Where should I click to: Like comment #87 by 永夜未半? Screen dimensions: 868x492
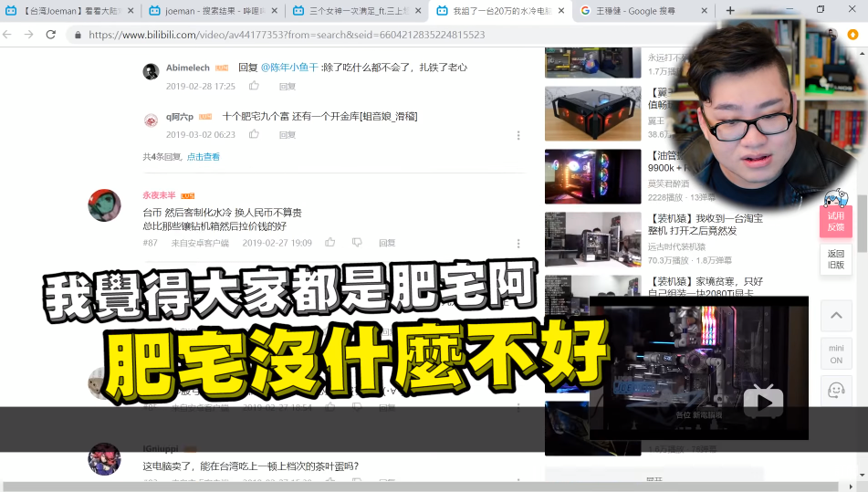[x=329, y=243]
